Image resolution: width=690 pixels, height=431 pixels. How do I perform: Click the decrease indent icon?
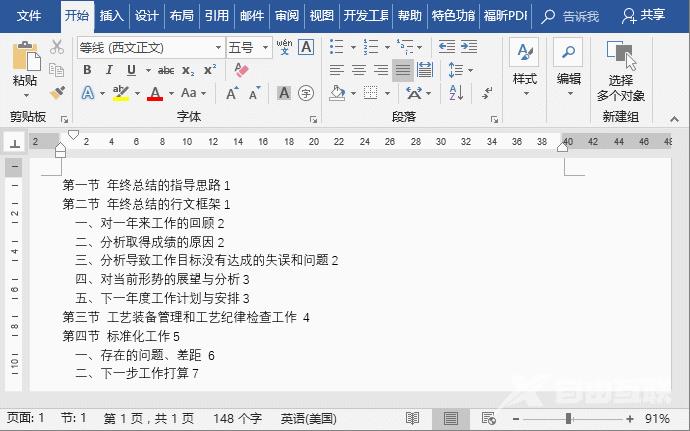(x=447, y=47)
